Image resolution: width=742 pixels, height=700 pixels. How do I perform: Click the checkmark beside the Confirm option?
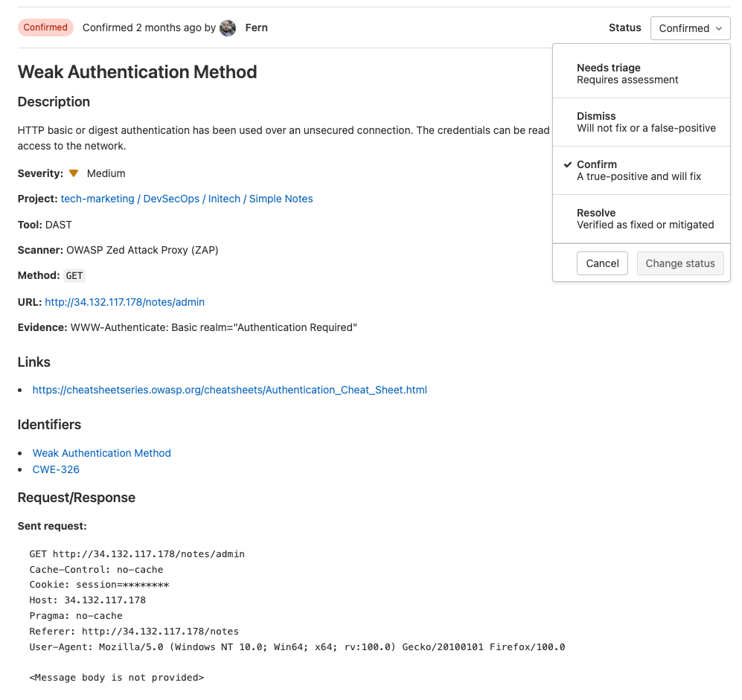(567, 164)
